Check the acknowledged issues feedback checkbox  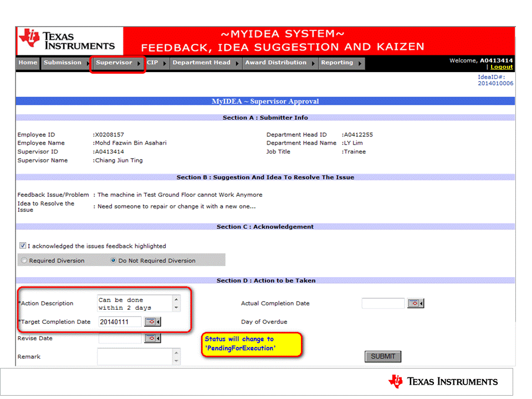(x=23, y=245)
